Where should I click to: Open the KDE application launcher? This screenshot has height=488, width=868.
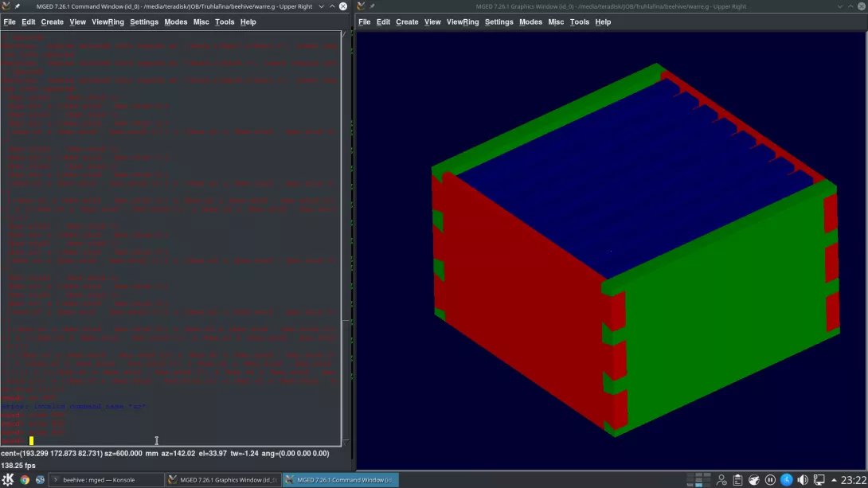coord(8,480)
